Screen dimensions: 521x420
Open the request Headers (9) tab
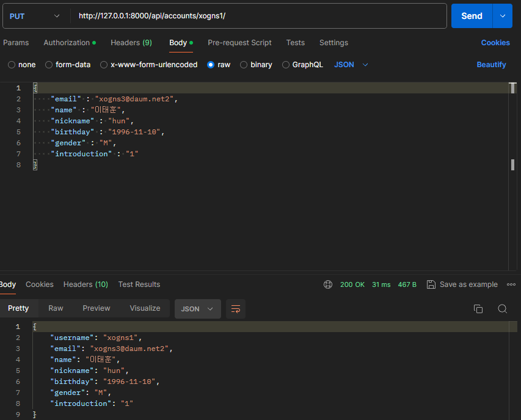131,43
